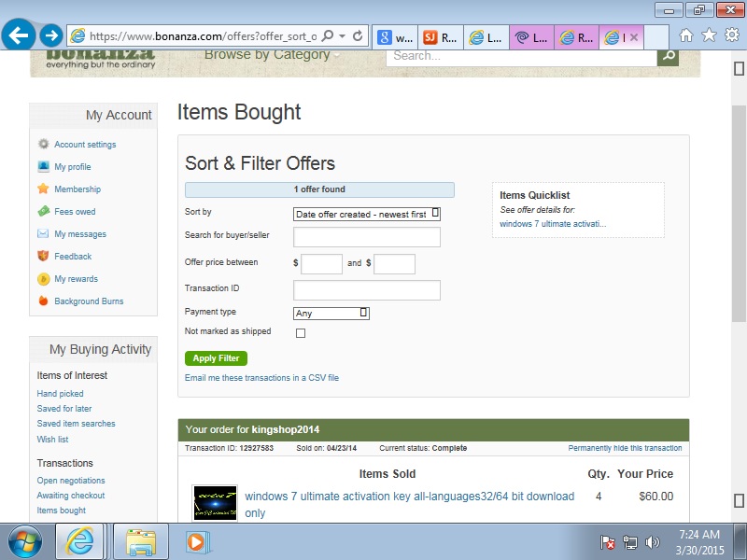Click the My messages envelope icon
The height and width of the screenshot is (560, 747).
pyautogui.click(x=43, y=233)
